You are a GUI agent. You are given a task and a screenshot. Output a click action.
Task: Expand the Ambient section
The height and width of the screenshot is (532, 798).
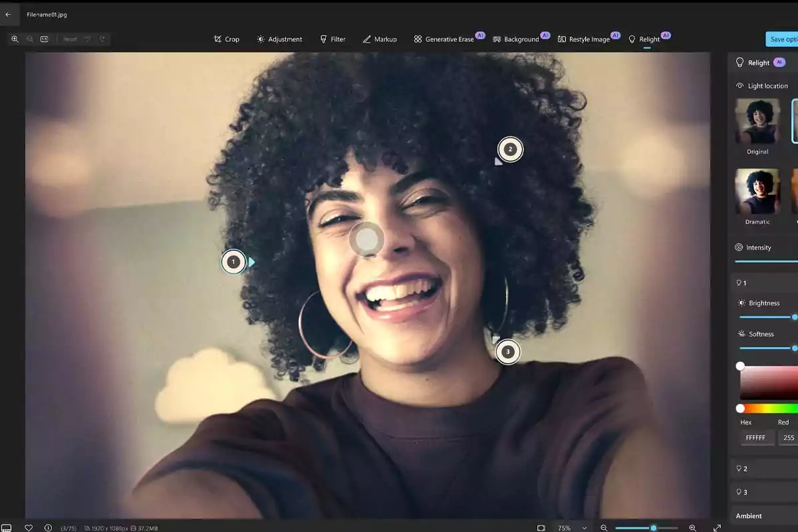(765, 515)
